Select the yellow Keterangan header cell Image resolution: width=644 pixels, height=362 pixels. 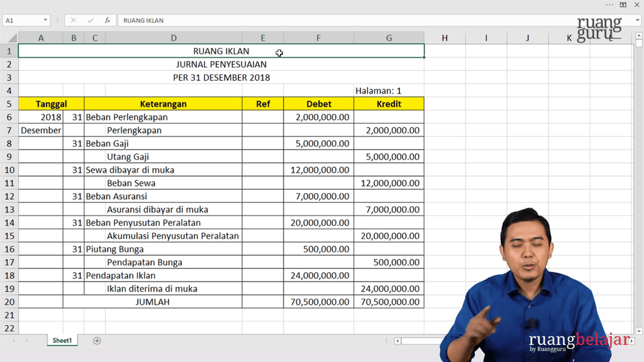click(x=163, y=104)
